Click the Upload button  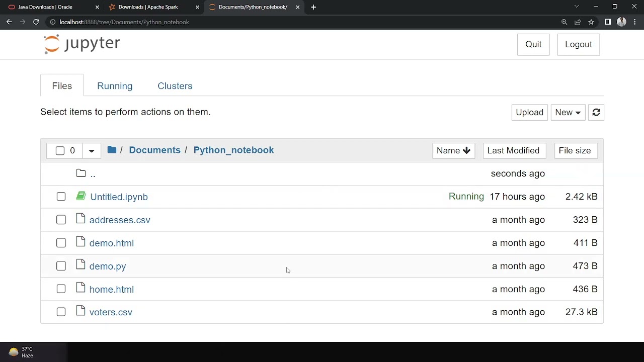click(529, 113)
